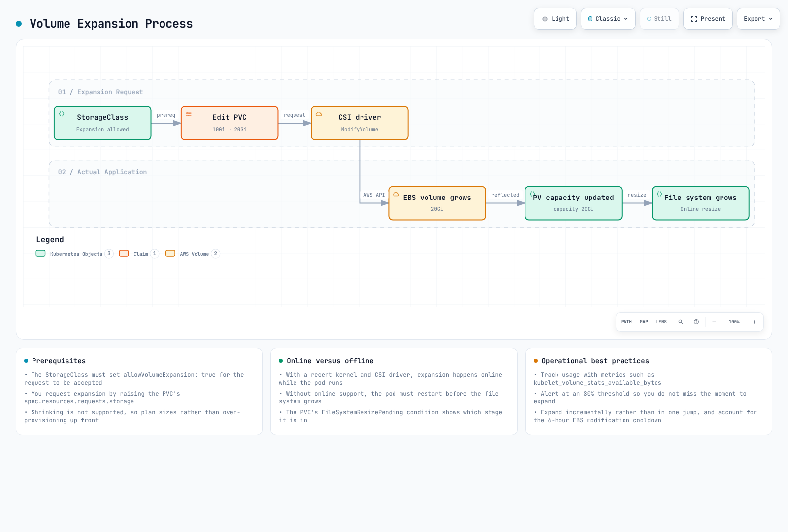Click the search magnifier icon in zoom toolbar
788x532 pixels.
click(681, 322)
